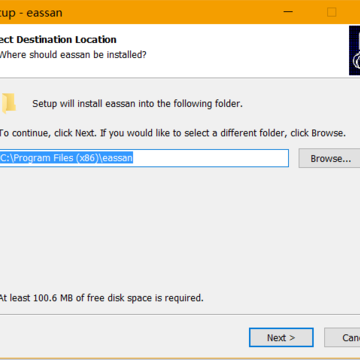Click the installer logo image
Viewport: 360px width, 360px height.
pos(354,50)
